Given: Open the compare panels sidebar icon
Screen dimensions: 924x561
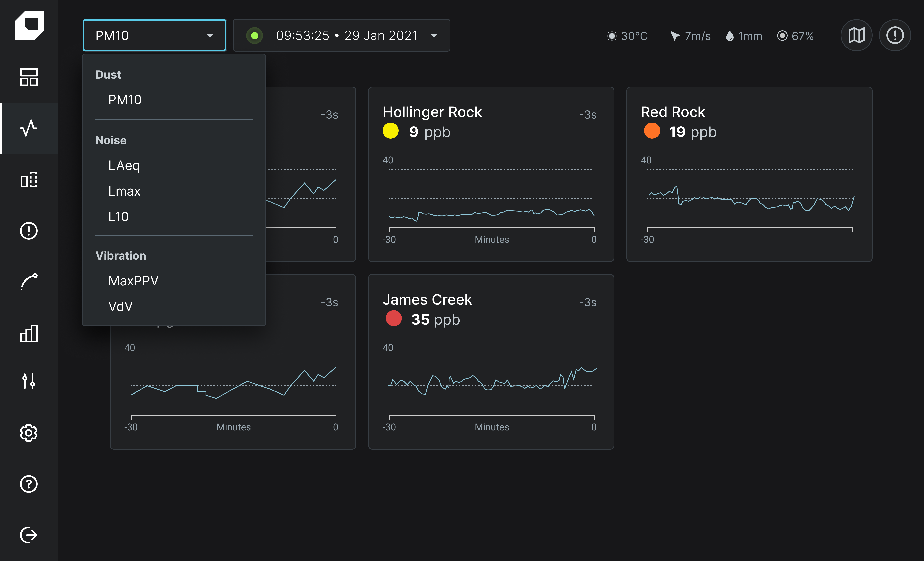Looking at the screenshot, I should [29, 180].
